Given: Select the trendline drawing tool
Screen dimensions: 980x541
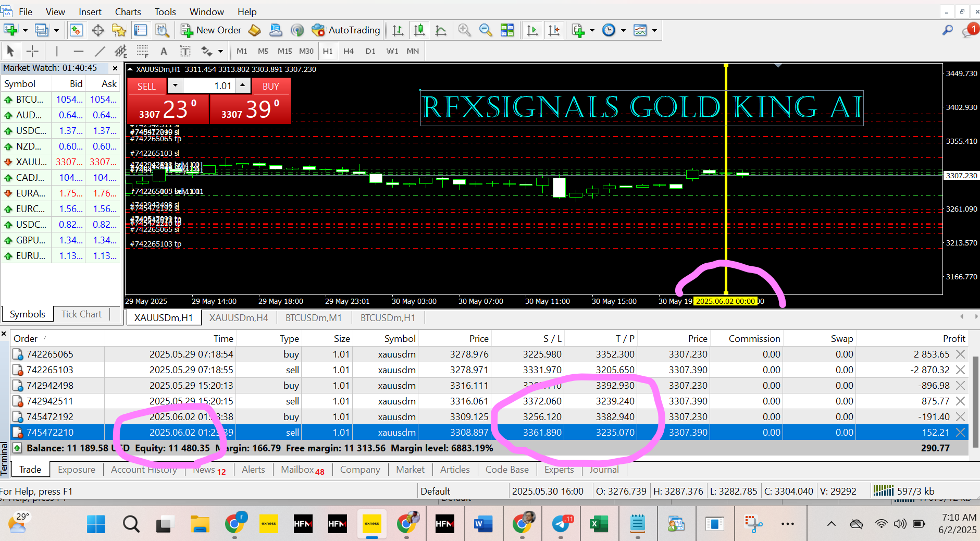Looking at the screenshot, I should pyautogui.click(x=100, y=51).
